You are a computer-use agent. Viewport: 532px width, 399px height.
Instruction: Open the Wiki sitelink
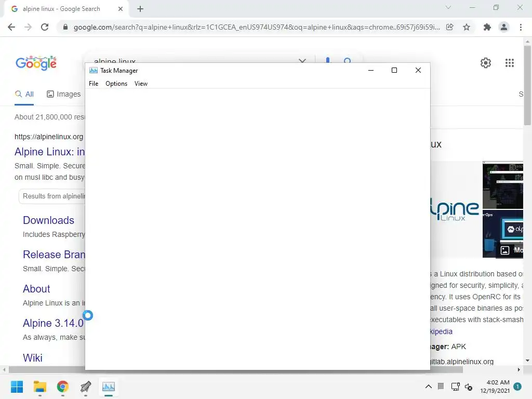click(33, 357)
